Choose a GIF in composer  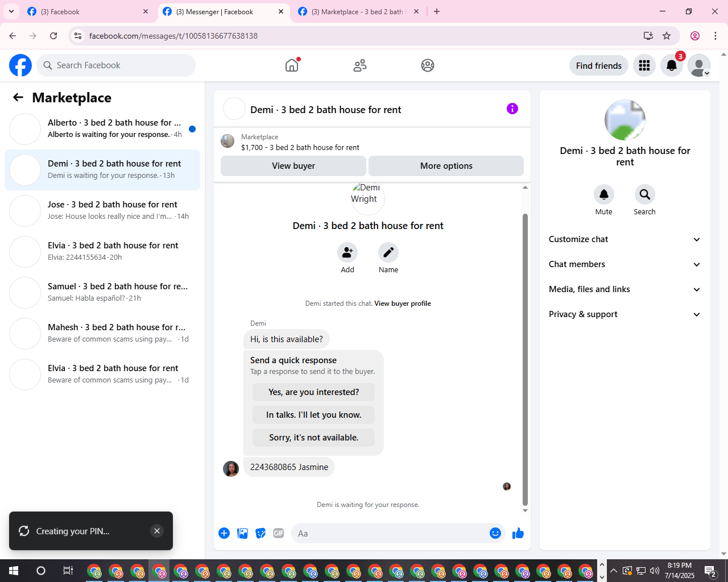(279, 533)
